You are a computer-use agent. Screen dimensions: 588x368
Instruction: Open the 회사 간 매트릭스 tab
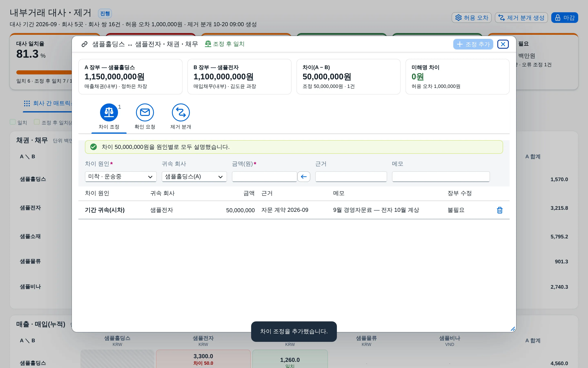pyautogui.click(x=48, y=103)
